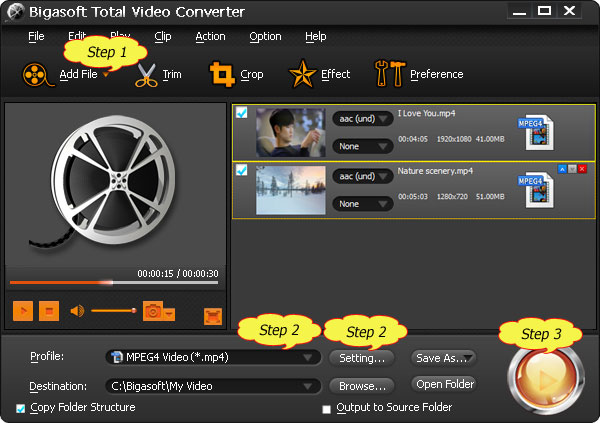Screen dimensions: 600x423
Task: Click the Preference label
Action: (x=437, y=74)
